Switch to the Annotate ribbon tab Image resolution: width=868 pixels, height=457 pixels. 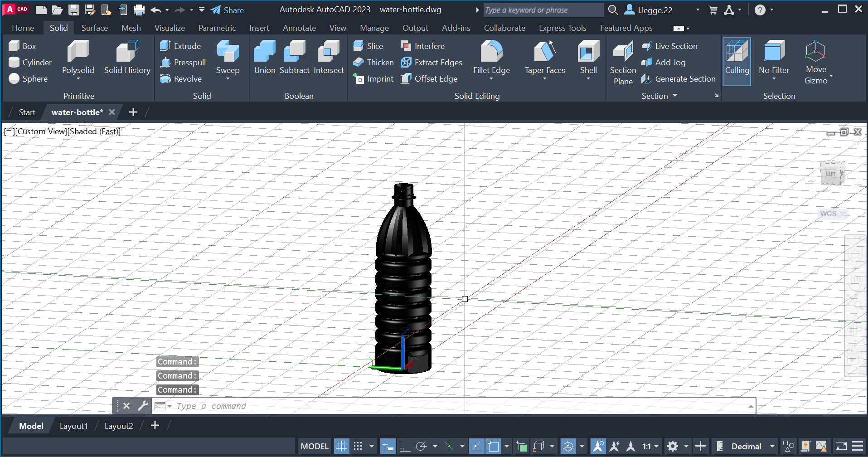point(299,28)
